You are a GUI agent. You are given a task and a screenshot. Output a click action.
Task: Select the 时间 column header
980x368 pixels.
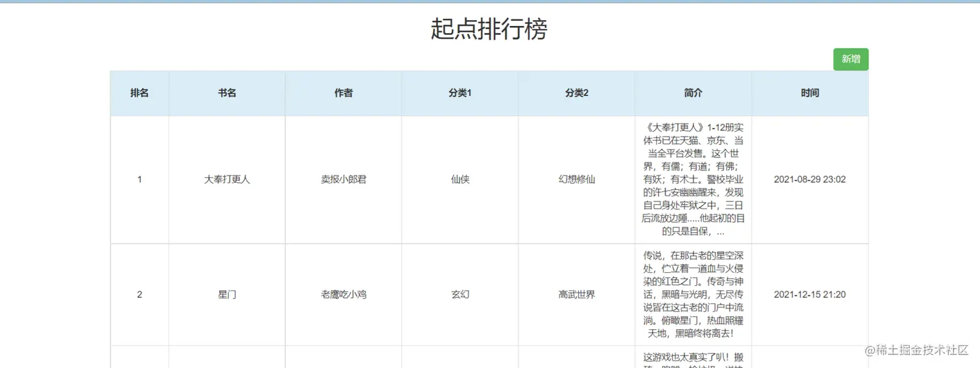point(810,93)
